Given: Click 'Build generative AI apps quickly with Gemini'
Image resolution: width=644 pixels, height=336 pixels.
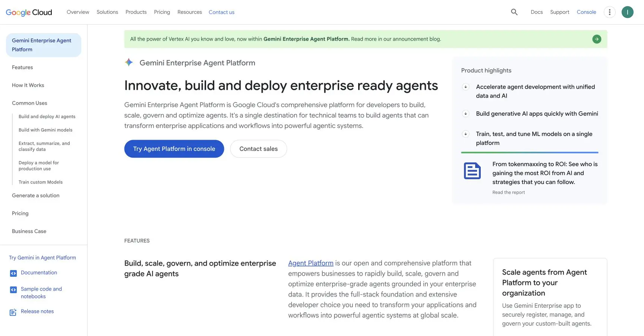Looking at the screenshot, I should pos(537,114).
